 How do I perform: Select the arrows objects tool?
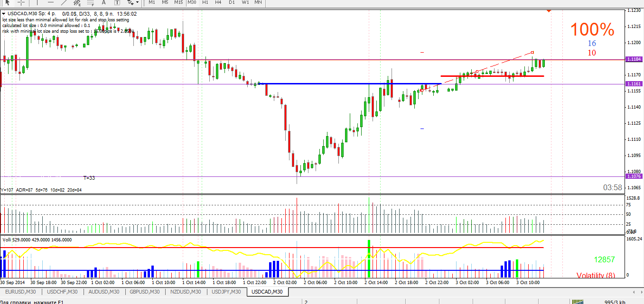tap(130, 2)
